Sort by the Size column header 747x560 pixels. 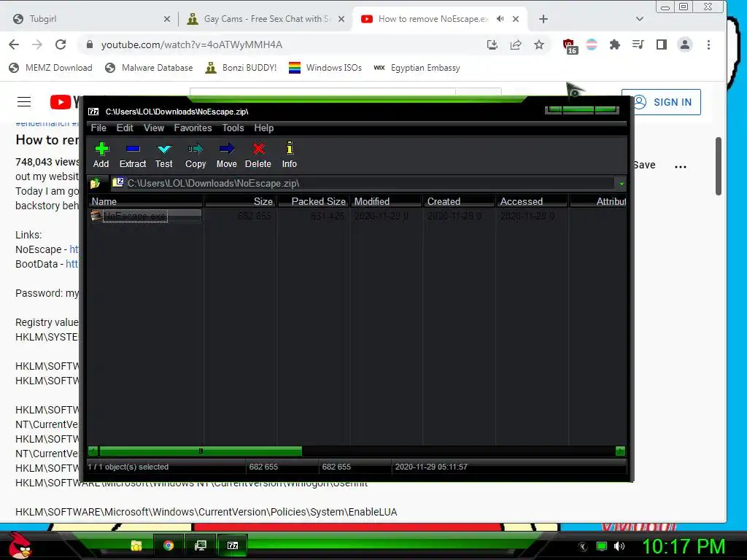coord(241,201)
